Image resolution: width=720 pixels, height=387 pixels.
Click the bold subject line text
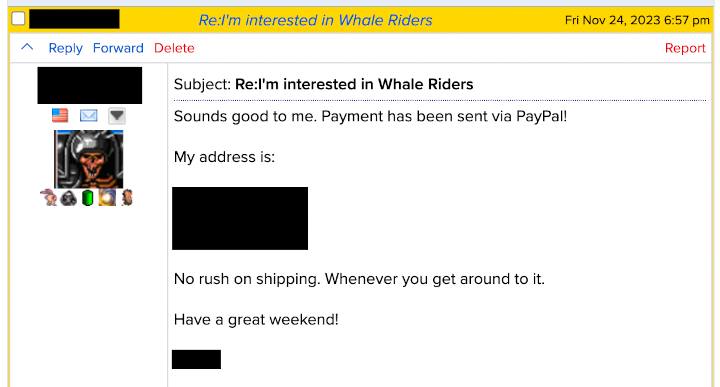pos(354,84)
